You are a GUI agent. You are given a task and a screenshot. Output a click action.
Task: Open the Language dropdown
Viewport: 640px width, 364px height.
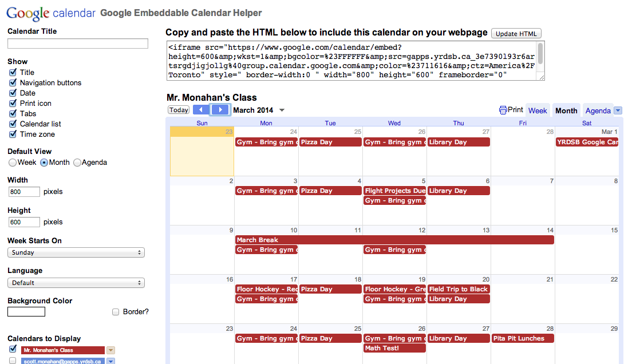76,283
